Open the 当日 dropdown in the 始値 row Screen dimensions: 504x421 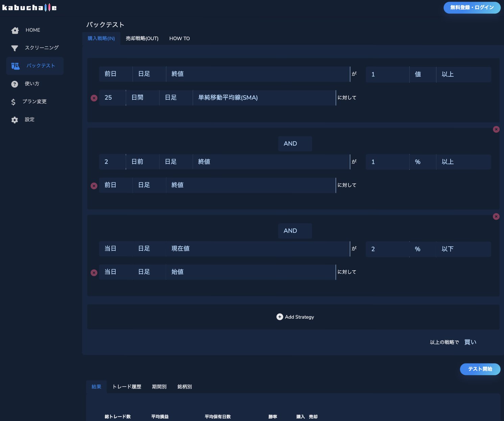point(116,272)
